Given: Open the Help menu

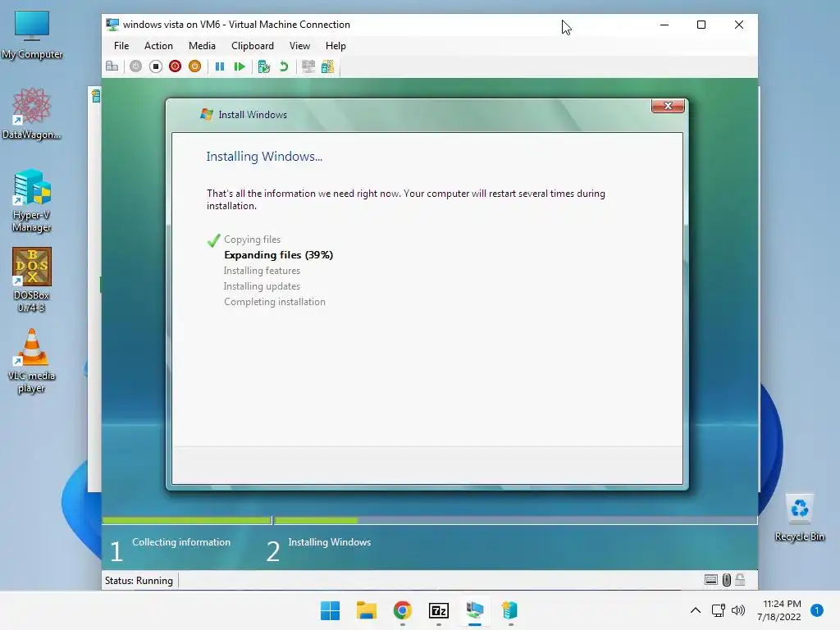Looking at the screenshot, I should 336,46.
